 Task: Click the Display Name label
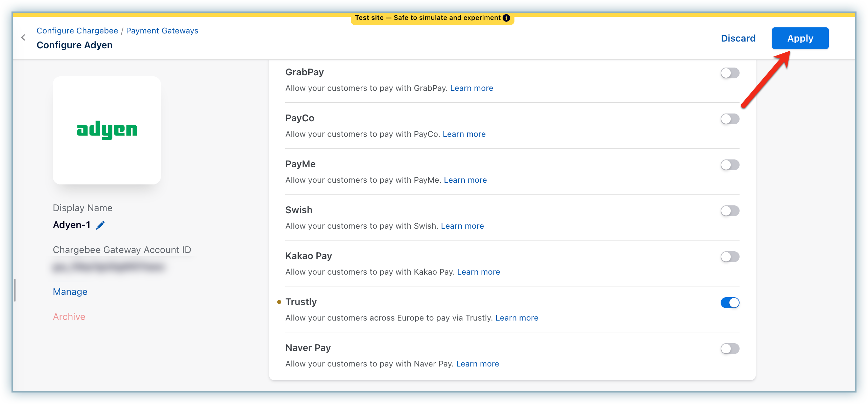coord(82,208)
